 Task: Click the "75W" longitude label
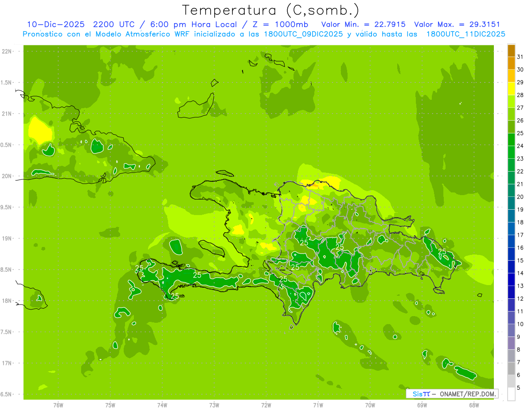tap(110, 405)
